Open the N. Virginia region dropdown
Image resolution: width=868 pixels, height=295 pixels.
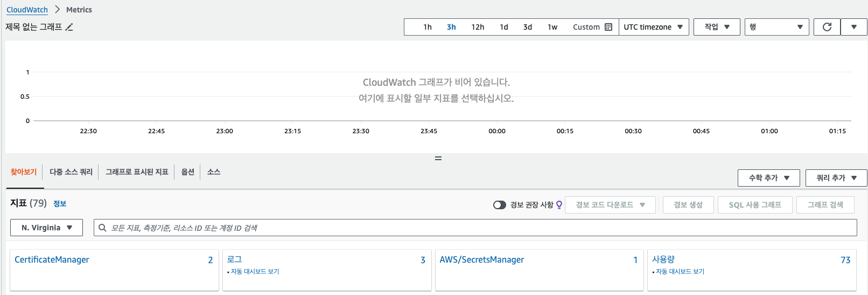click(x=46, y=228)
